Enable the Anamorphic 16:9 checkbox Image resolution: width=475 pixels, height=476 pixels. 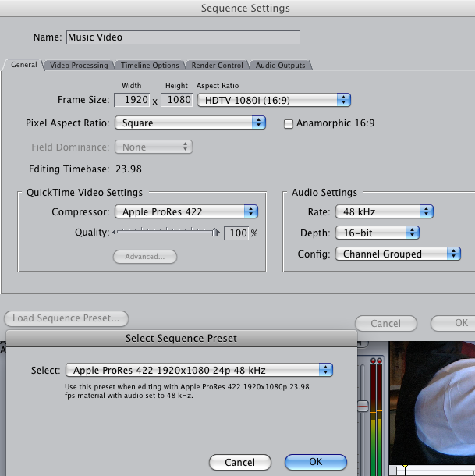click(289, 123)
